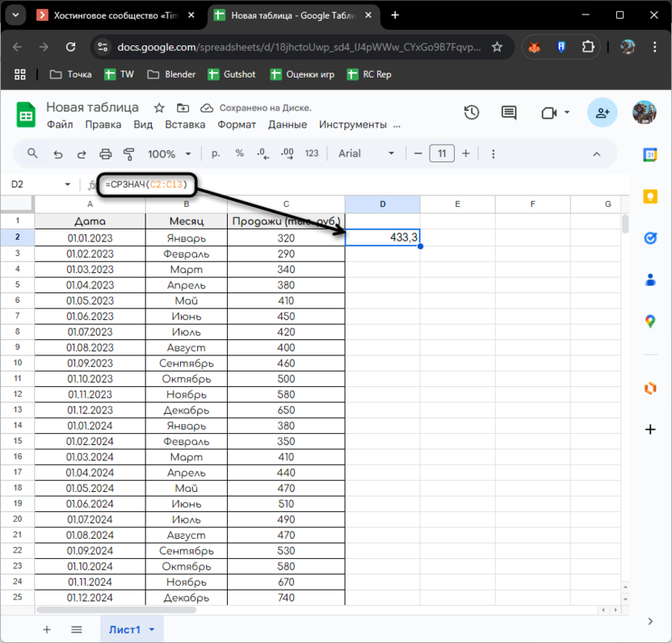Click the search menus magnifier icon

point(33,153)
